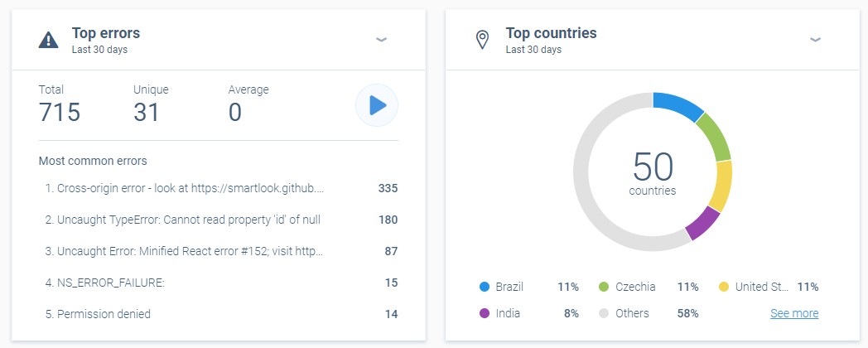Click the warning triangle icon beside Top errors

click(x=49, y=40)
